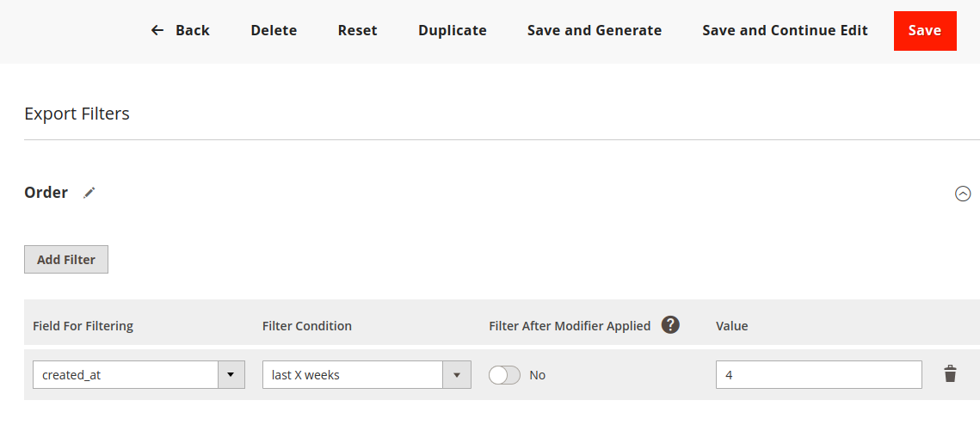Click the pencil icon beside Order
The image size is (980, 431).
89,193
